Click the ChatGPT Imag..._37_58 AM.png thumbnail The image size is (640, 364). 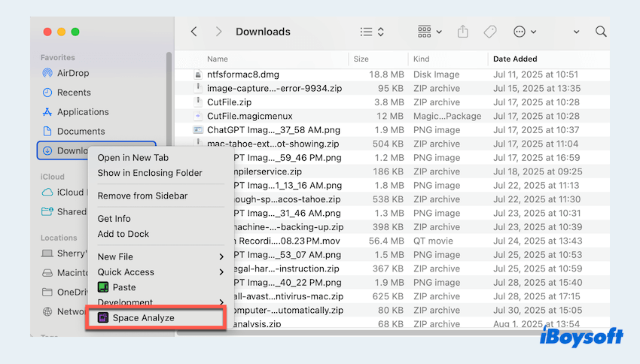(198, 130)
